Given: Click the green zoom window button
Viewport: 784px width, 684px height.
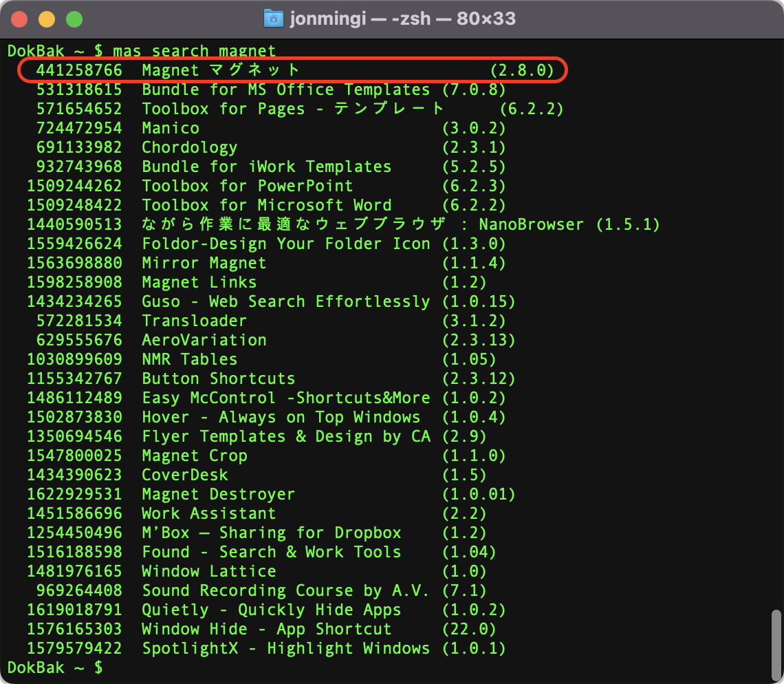Looking at the screenshot, I should coord(74,19).
